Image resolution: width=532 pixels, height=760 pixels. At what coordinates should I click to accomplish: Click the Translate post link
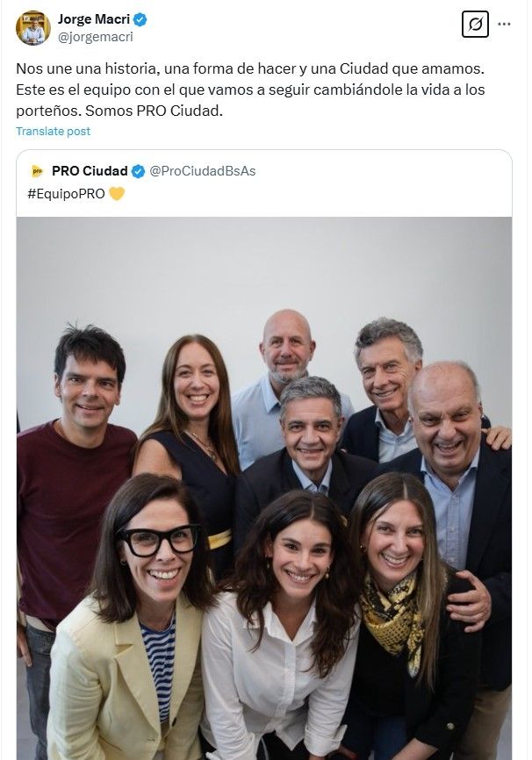53,132
